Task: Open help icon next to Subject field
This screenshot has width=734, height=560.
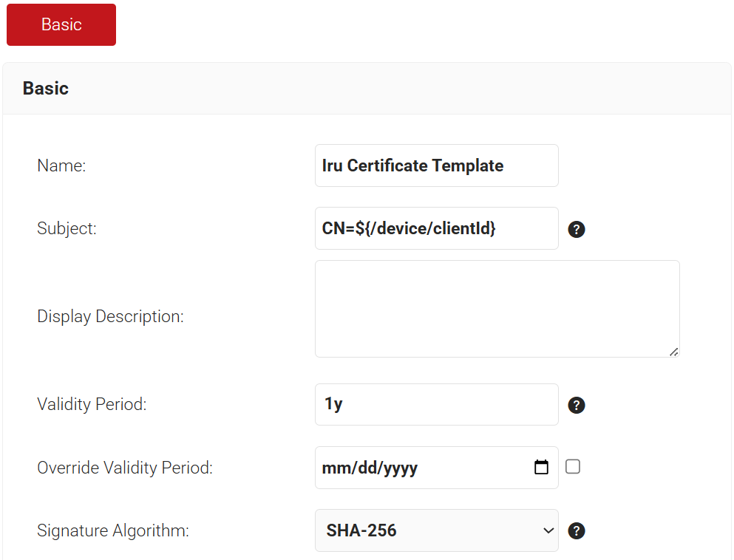Action: click(x=577, y=229)
